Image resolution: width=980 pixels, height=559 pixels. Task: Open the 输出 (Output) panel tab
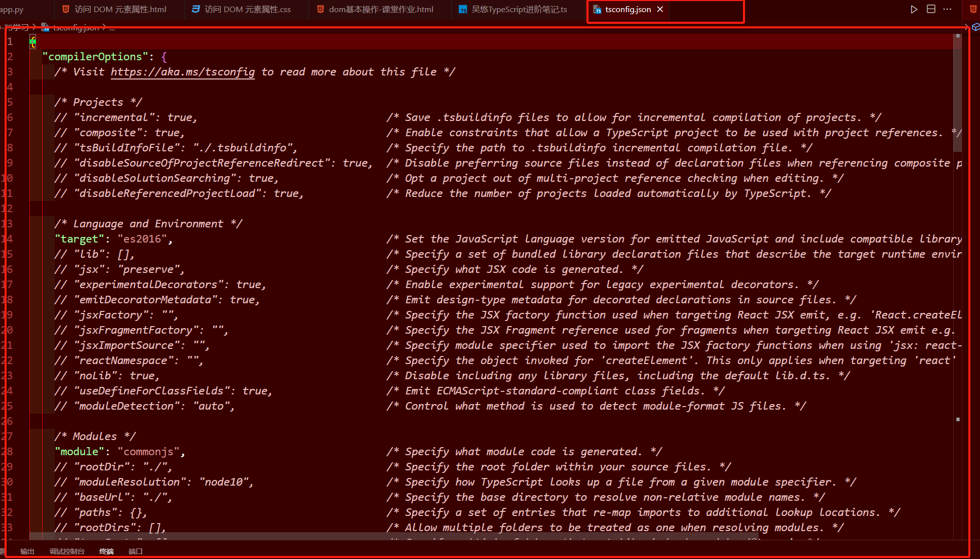point(27,551)
